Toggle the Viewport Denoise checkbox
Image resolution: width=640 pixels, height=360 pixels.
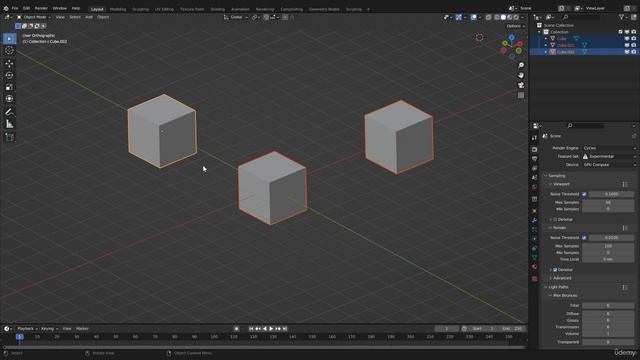point(555,220)
